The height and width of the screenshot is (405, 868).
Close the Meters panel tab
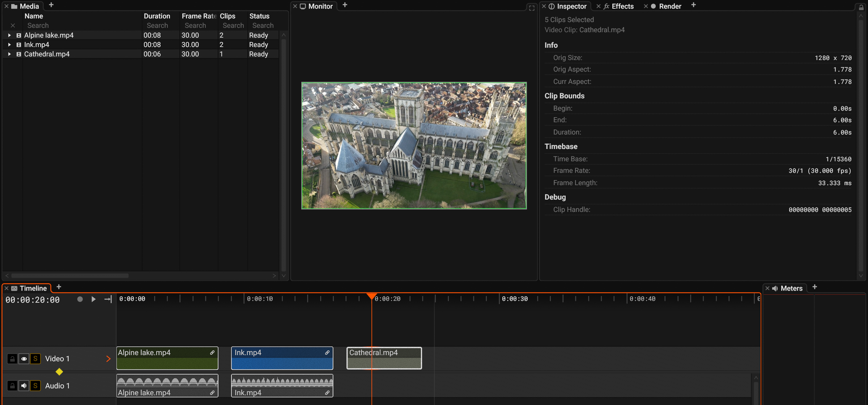767,288
